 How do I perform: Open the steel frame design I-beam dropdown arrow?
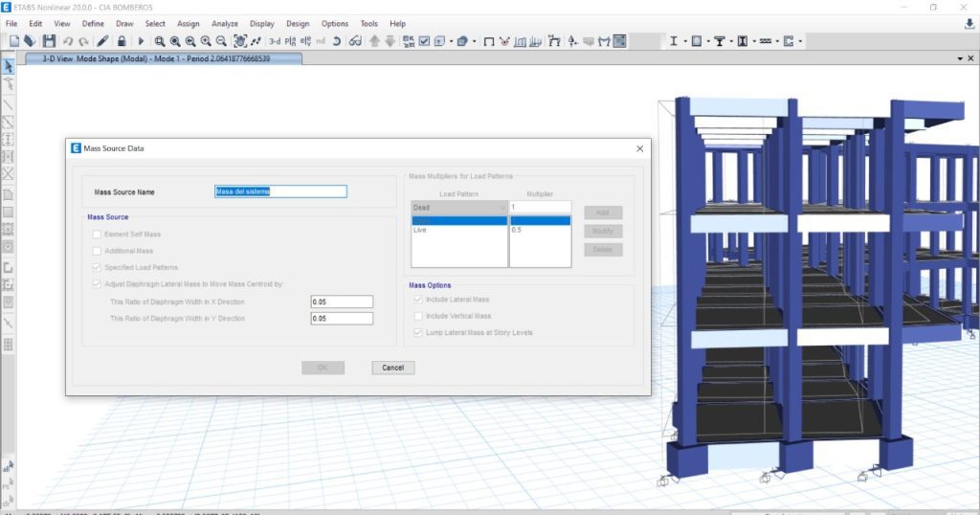(685, 41)
